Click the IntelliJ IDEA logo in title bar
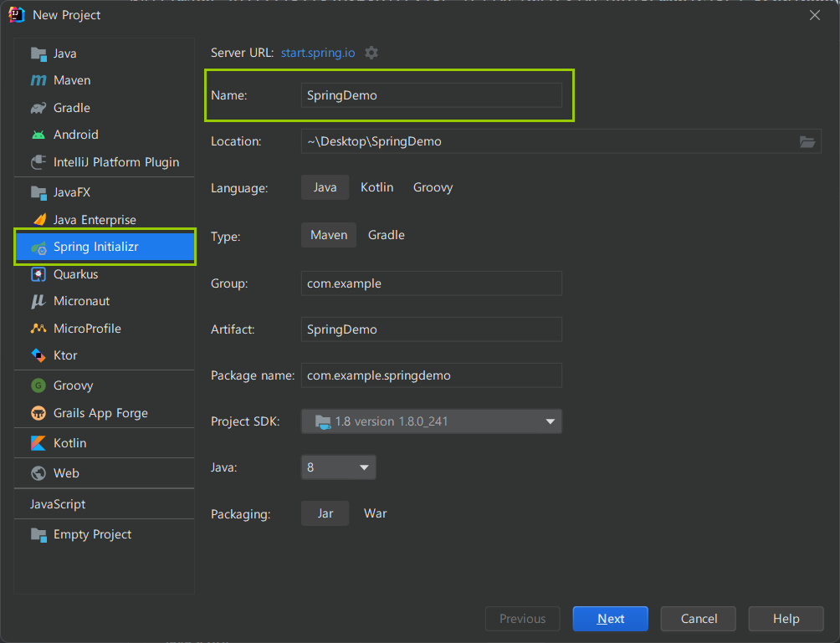The height and width of the screenshot is (643, 840). point(16,15)
